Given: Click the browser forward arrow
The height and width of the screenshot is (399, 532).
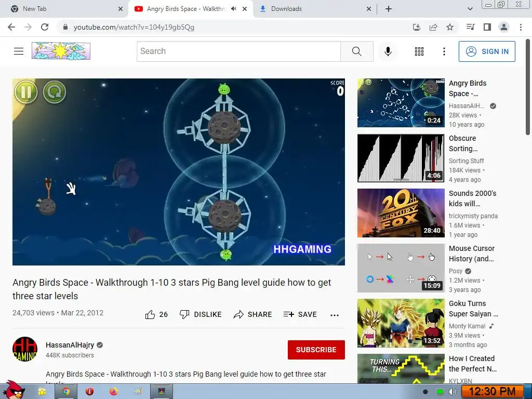Looking at the screenshot, I should (28, 27).
